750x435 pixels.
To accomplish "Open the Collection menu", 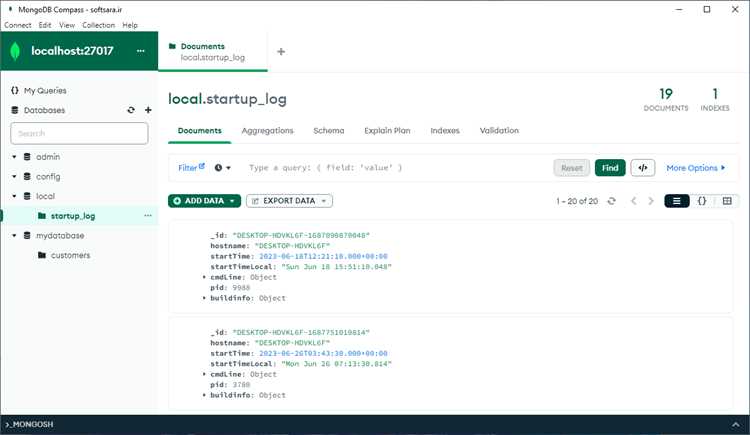I will click(99, 25).
